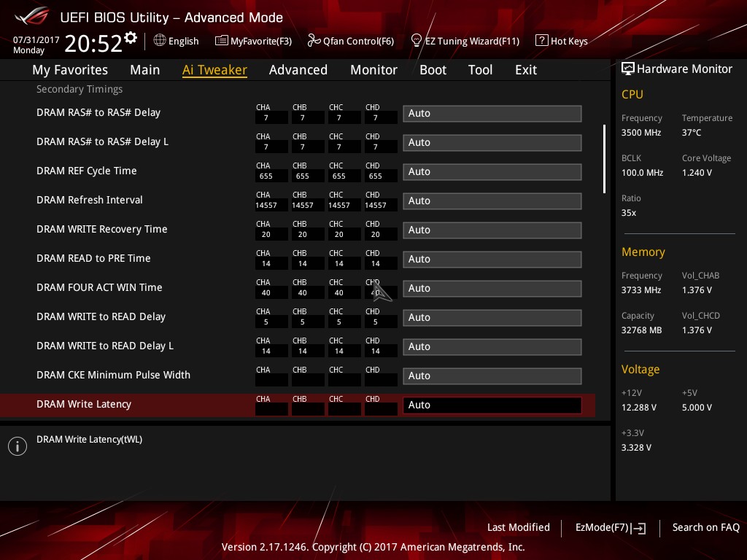
Task: Click the info icon beside DRAM Write Latency description
Action: pos(17,446)
